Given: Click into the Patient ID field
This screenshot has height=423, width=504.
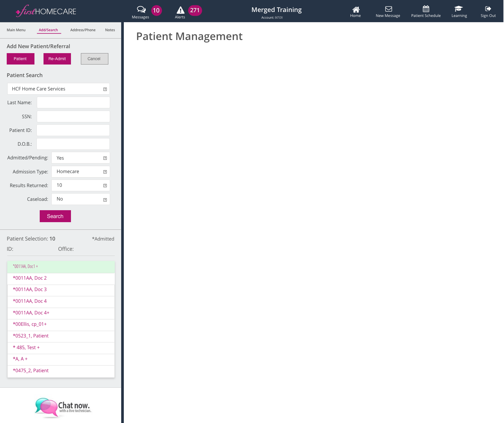Looking at the screenshot, I should point(73,130).
